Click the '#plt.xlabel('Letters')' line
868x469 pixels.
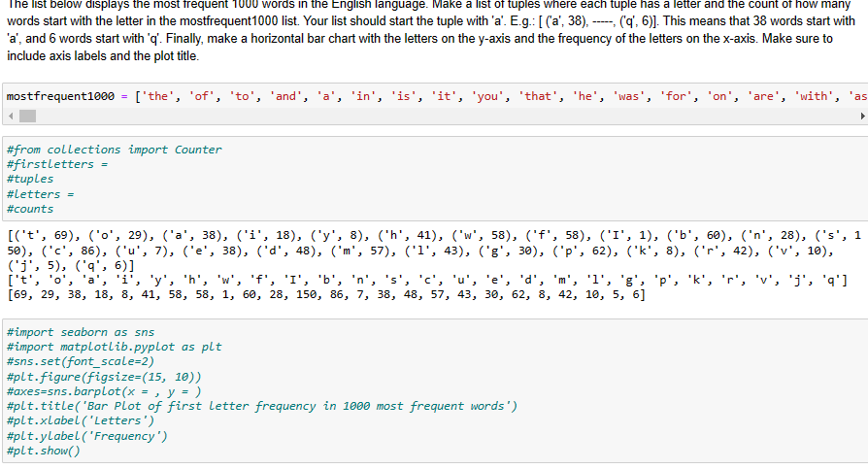[x=81, y=420]
